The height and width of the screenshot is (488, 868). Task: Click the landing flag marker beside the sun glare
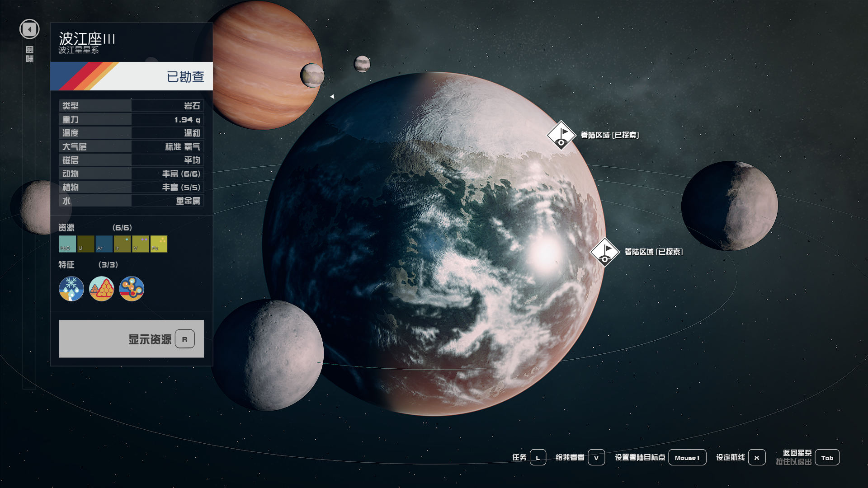604,252
